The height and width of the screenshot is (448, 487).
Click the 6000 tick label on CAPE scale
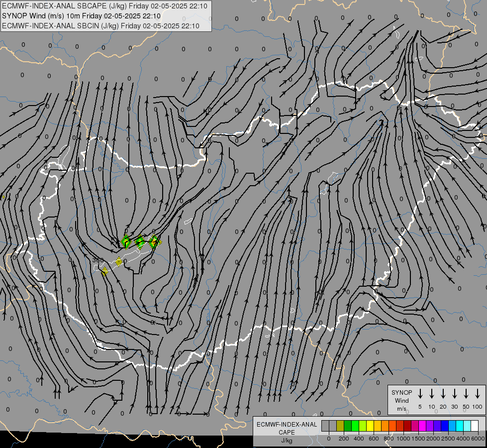pos(478,439)
